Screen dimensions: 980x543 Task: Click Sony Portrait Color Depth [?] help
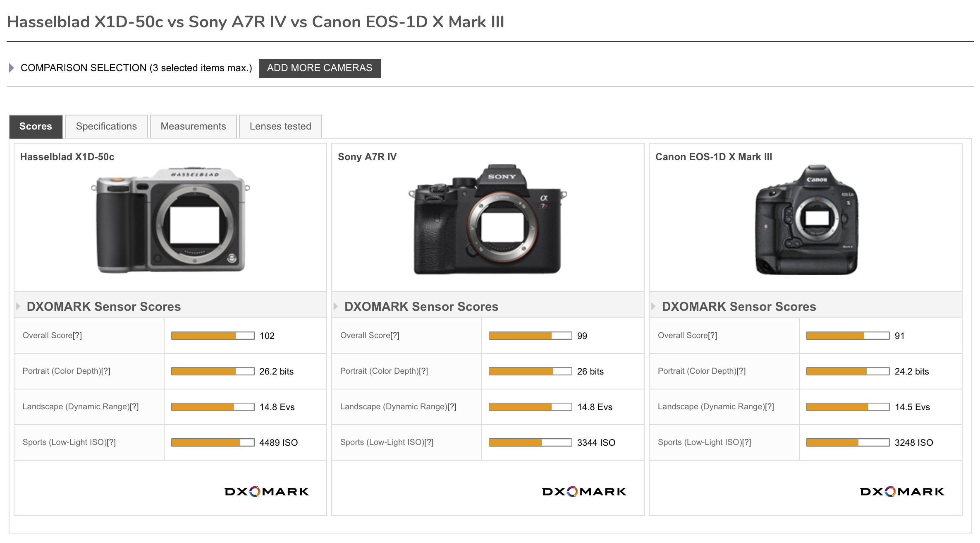point(423,371)
